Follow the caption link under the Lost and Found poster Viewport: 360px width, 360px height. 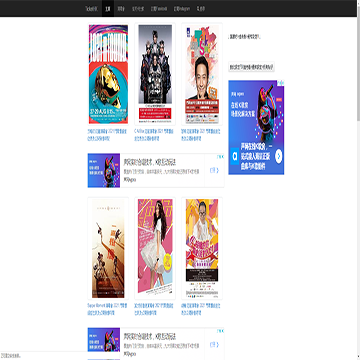click(107, 135)
